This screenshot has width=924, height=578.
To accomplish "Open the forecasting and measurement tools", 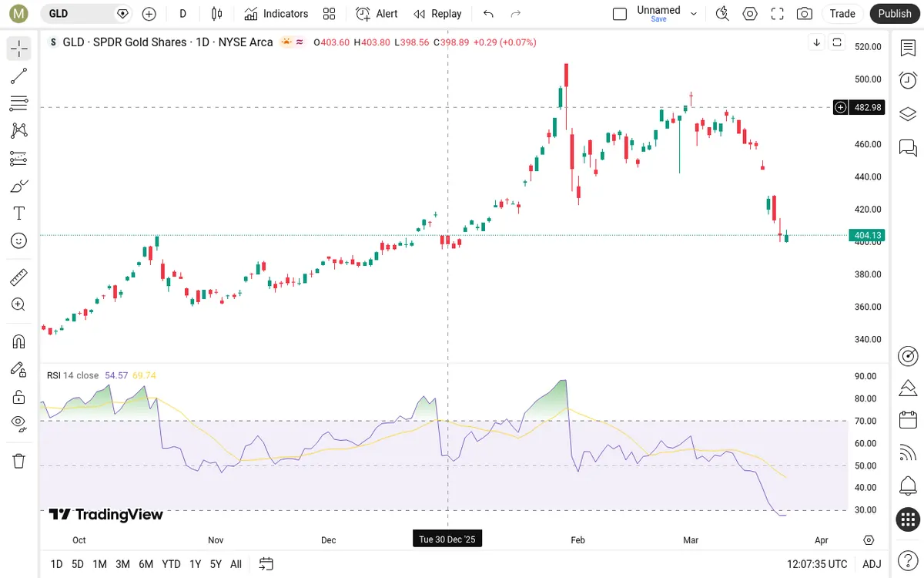I will click(19, 158).
